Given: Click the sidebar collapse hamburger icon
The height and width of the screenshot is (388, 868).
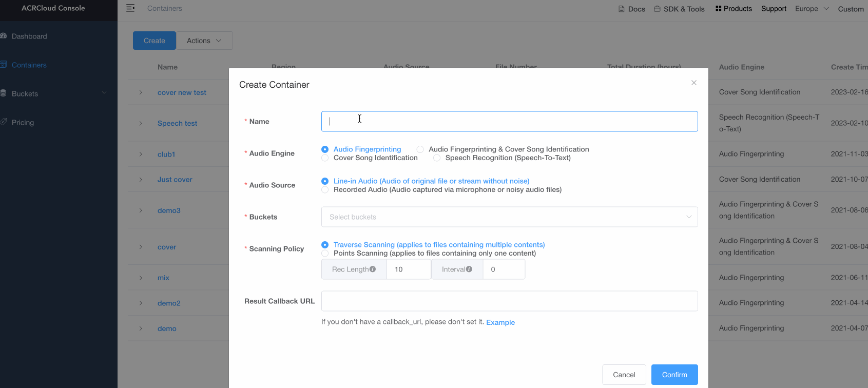Looking at the screenshot, I should pyautogui.click(x=130, y=8).
